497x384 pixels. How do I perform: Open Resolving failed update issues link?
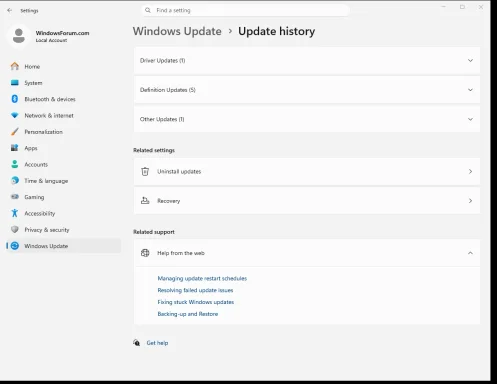[195, 290]
